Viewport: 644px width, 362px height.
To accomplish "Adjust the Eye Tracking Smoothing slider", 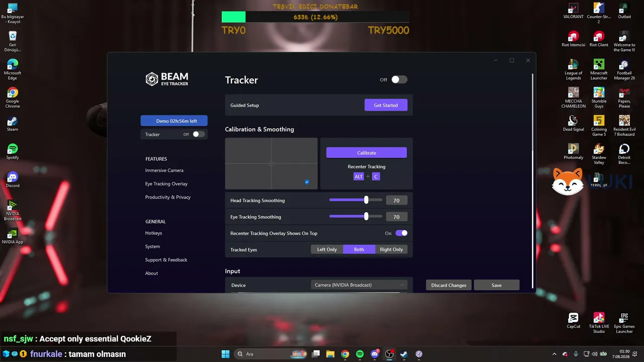I will 356,217.
